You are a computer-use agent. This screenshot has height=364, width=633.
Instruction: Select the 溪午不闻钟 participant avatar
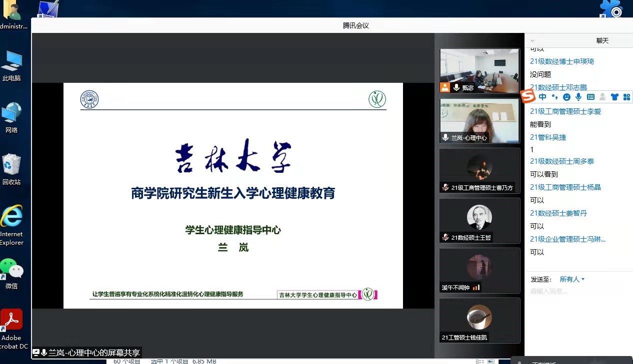(x=479, y=267)
